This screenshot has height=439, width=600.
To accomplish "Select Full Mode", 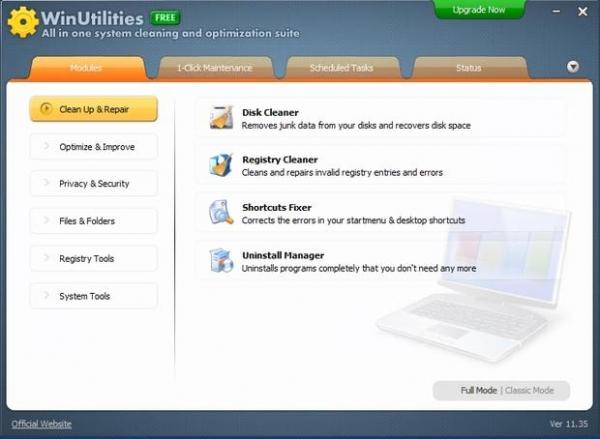I will click(479, 390).
